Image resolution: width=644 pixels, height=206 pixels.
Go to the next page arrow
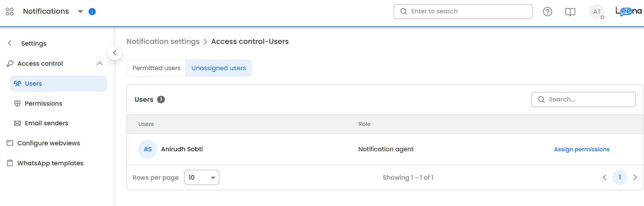coord(635,178)
